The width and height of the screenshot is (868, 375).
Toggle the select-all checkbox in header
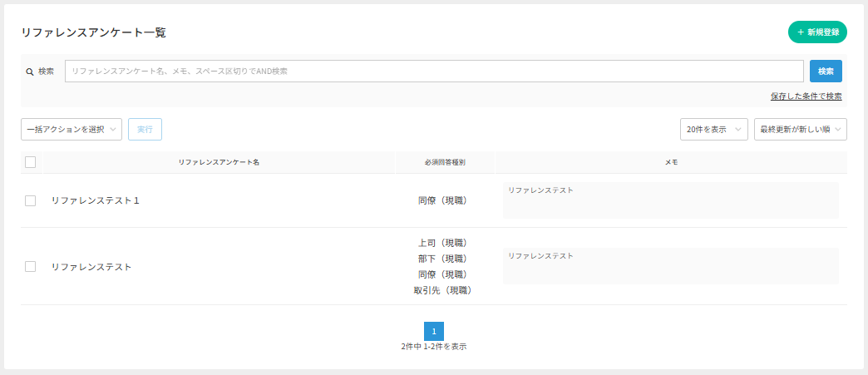pos(31,162)
